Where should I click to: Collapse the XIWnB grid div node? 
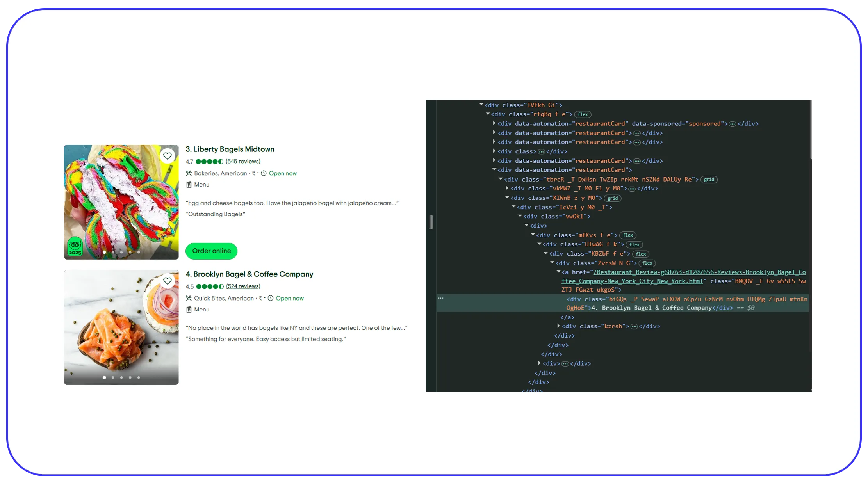pyautogui.click(x=507, y=198)
